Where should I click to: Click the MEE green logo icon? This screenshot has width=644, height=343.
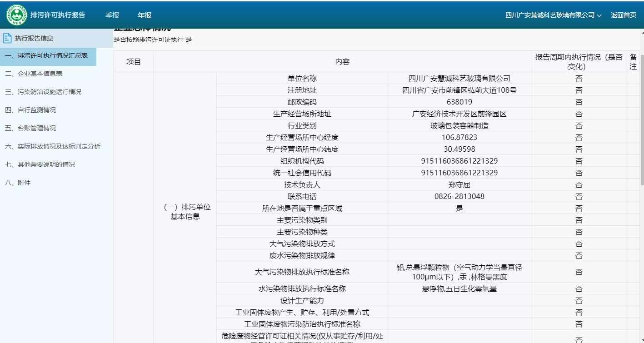tap(16, 15)
